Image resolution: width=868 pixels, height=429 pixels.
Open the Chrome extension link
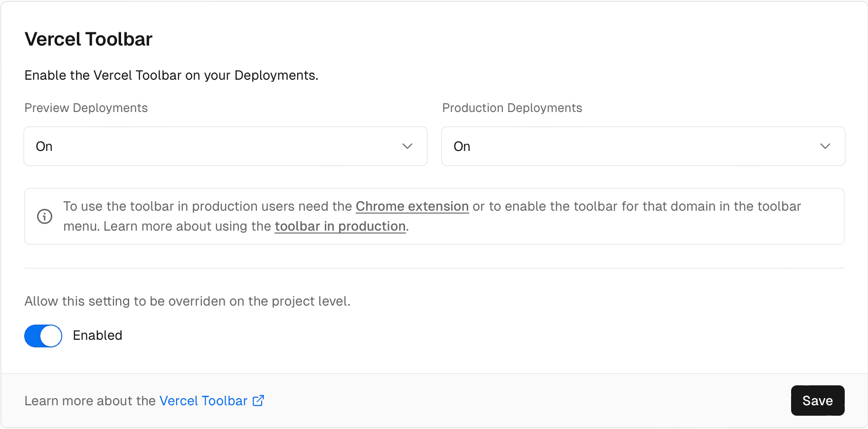412,206
